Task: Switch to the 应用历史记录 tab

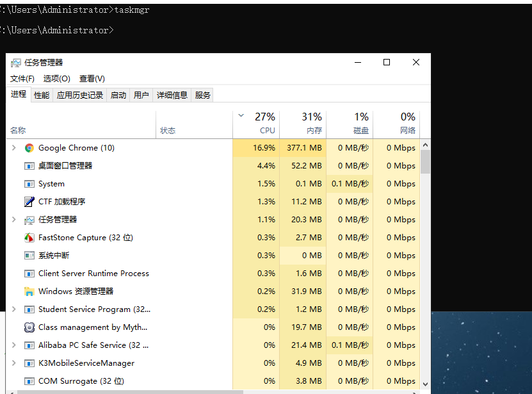Action: [x=80, y=95]
